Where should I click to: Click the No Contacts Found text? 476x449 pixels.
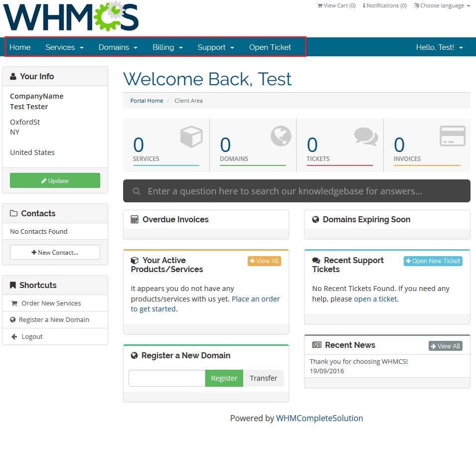pyautogui.click(x=38, y=231)
